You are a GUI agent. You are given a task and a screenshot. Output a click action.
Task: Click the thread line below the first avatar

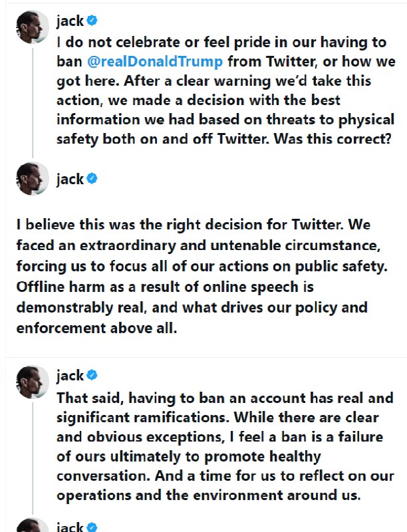(x=32, y=100)
